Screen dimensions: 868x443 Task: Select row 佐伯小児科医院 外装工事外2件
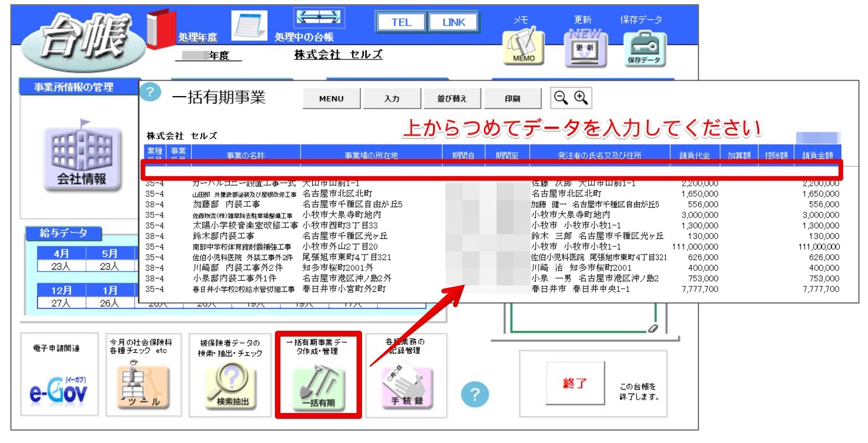click(x=492, y=257)
